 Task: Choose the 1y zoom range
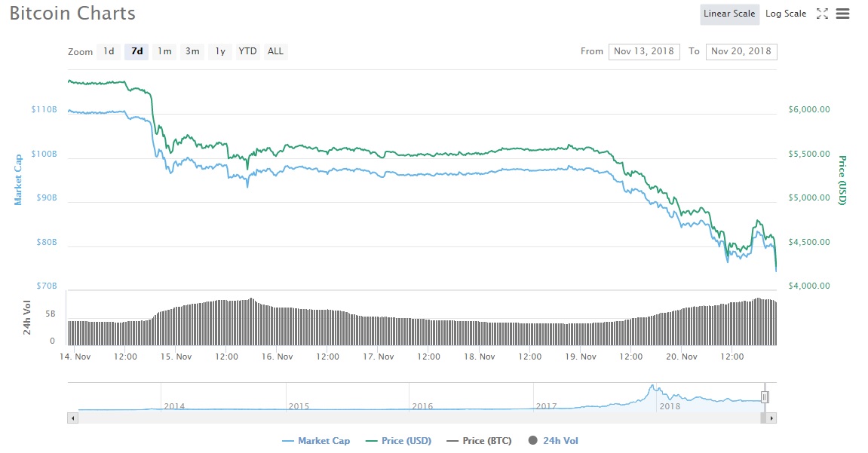click(x=219, y=51)
